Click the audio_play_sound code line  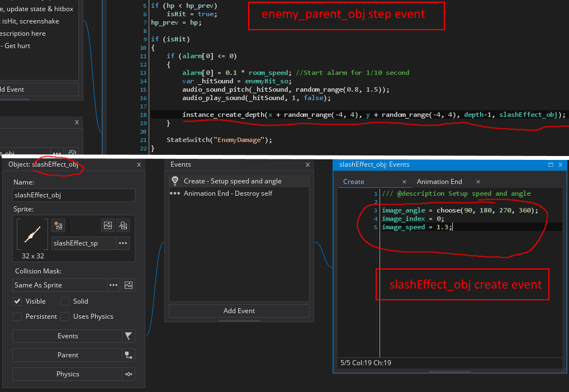[x=257, y=98]
